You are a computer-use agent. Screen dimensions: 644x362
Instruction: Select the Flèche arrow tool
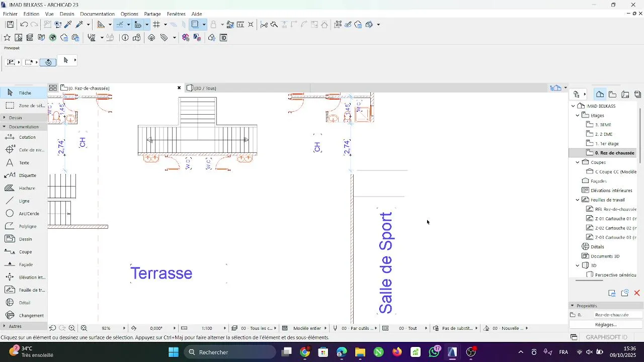pyautogui.click(x=24, y=93)
